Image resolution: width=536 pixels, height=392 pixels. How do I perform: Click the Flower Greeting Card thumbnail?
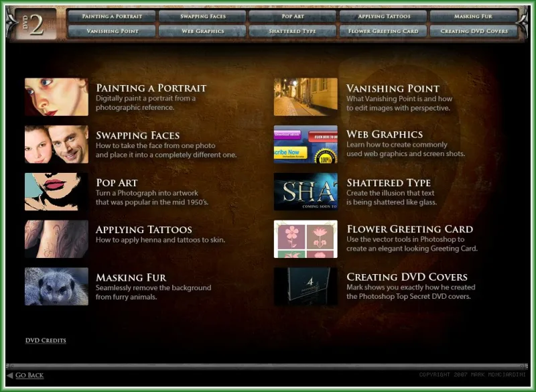tap(306, 239)
